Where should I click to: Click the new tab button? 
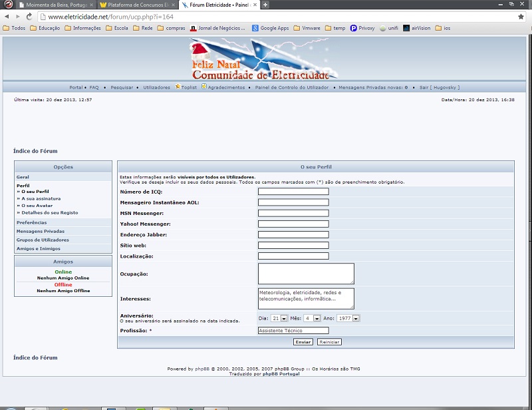(265, 5)
